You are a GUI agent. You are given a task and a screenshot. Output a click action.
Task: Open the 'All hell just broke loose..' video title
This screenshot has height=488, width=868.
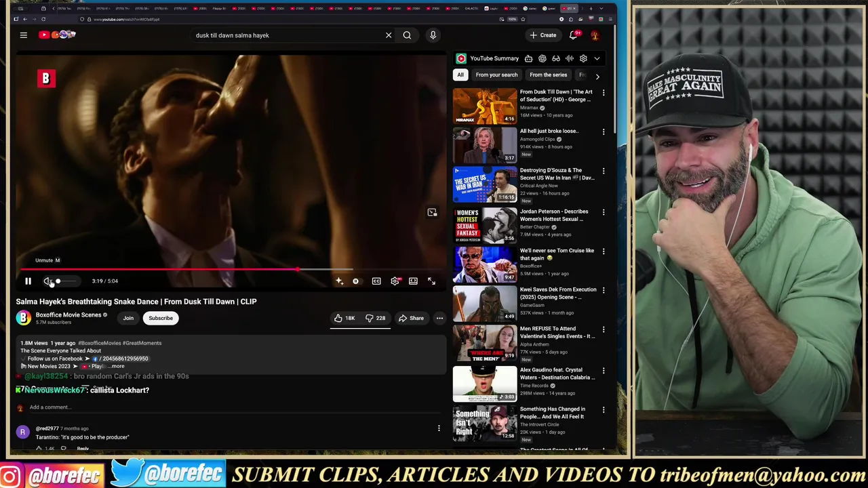(x=549, y=131)
